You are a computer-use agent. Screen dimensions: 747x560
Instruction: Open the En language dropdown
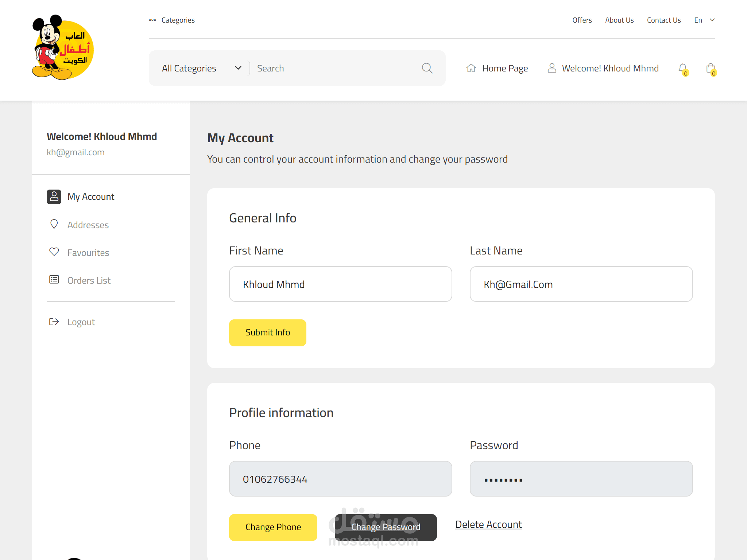click(704, 20)
